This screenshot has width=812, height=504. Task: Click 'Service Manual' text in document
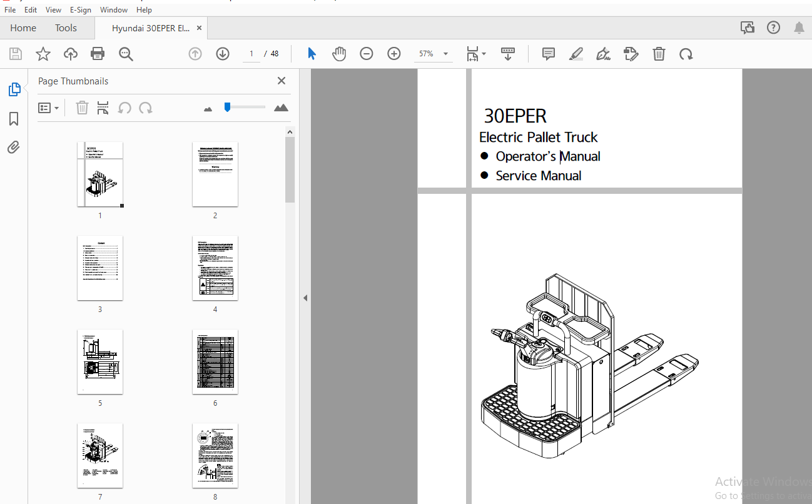pos(539,176)
